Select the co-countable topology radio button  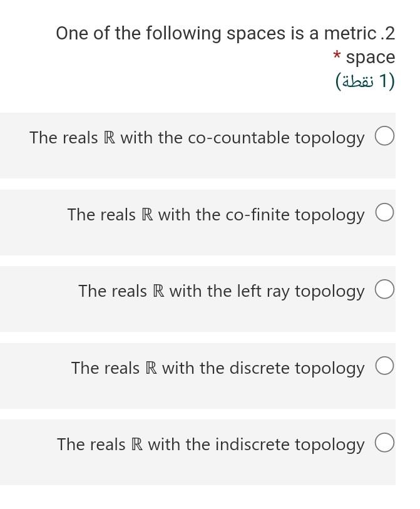pyautogui.click(x=384, y=136)
